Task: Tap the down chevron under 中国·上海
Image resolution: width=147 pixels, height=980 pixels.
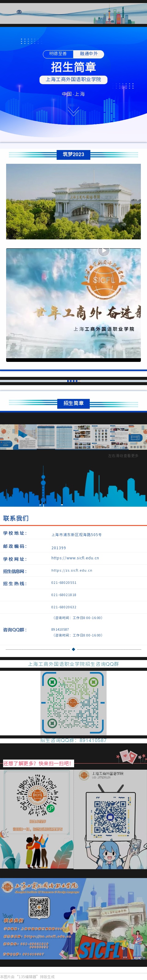Action: [73, 111]
